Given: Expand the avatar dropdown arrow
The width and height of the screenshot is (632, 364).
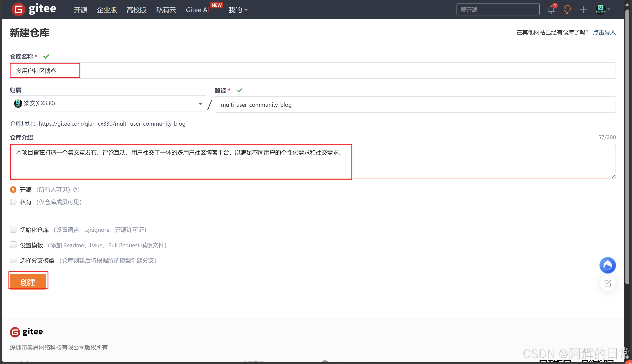Looking at the screenshot, I should pos(609,9).
